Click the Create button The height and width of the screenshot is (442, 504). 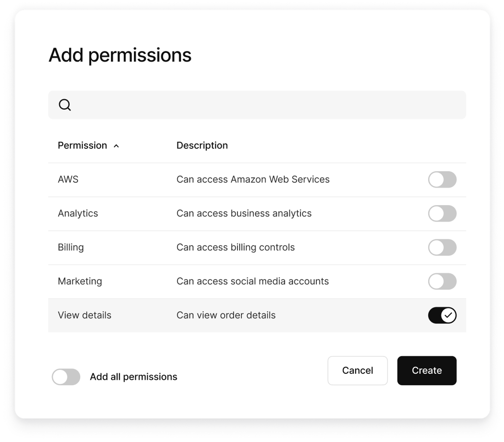pyautogui.click(x=427, y=371)
